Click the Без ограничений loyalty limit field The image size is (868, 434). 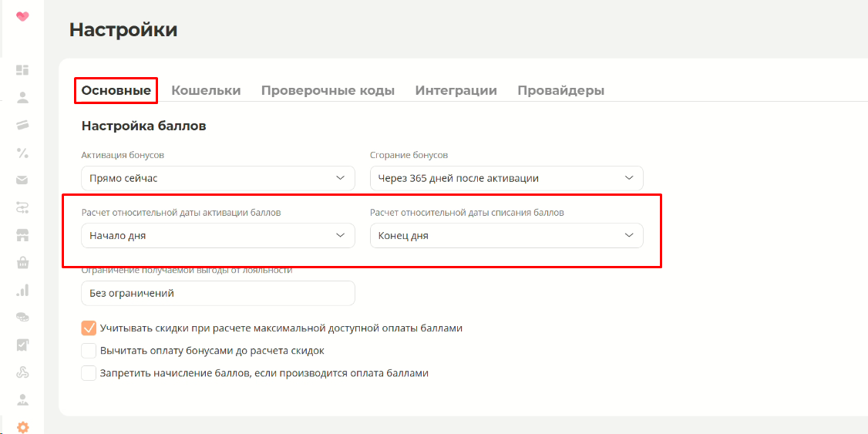[218, 294]
